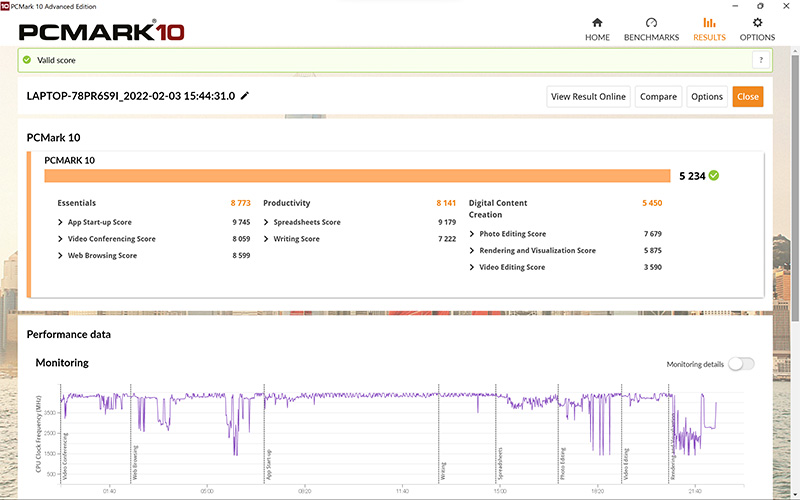Screen dimensions: 800x500
Task: Click the orange Close button
Action: [747, 97]
